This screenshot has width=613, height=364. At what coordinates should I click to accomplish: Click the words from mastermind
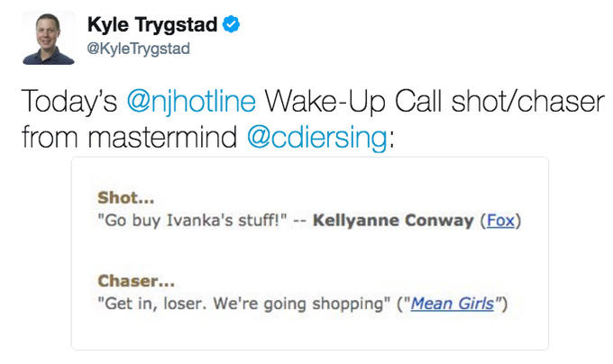(x=130, y=138)
